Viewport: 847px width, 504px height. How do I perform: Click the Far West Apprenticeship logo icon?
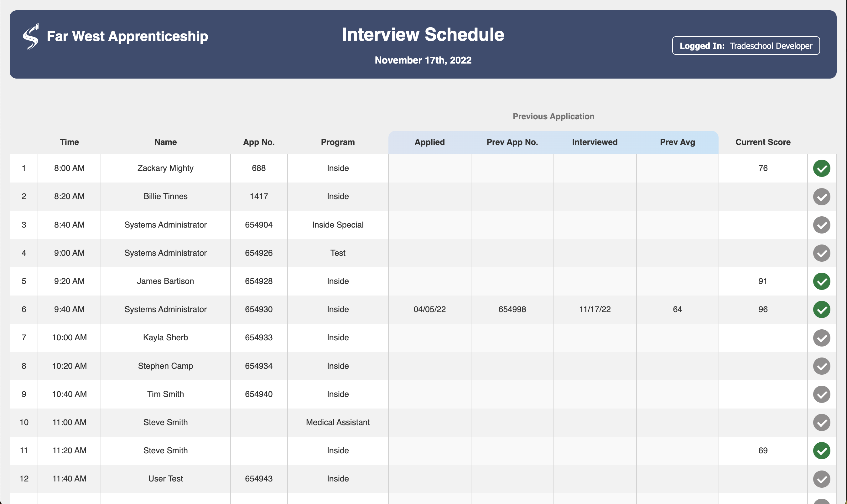click(x=31, y=36)
